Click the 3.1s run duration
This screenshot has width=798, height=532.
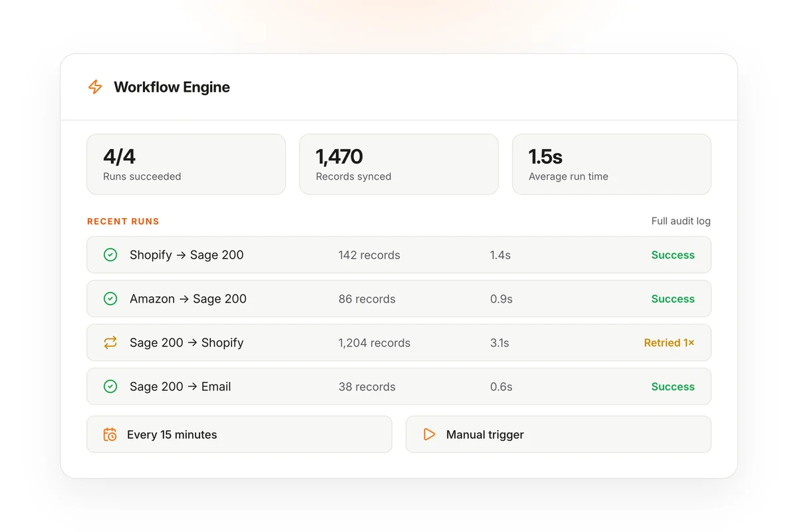[499, 342]
